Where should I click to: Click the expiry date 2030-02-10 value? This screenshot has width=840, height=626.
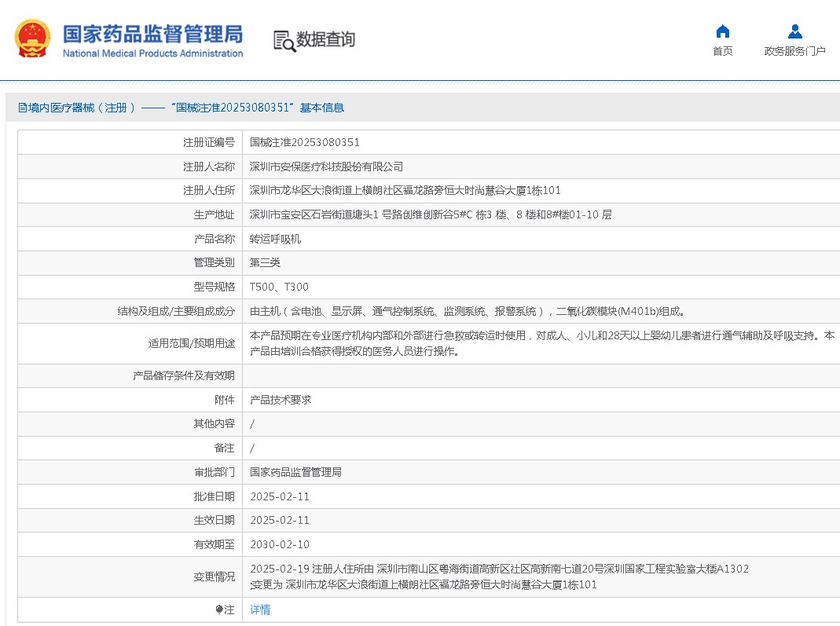(280, 544)
